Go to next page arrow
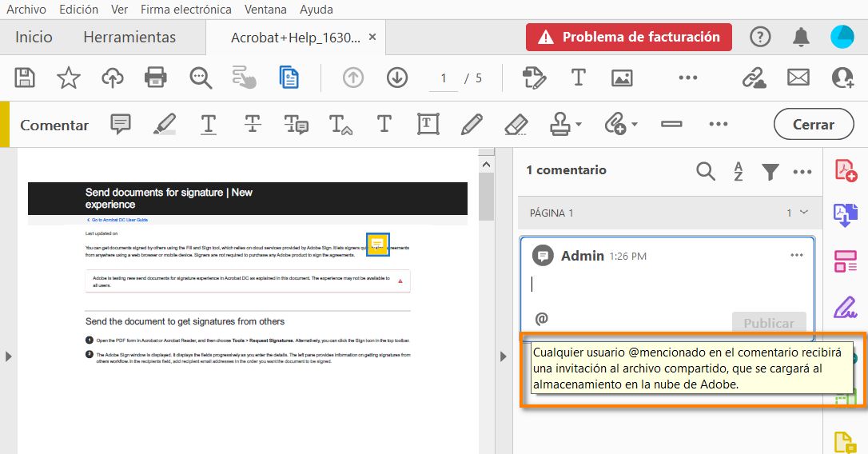Image resolution: width=868 pixels, height=454 pixels. (x=397, y=78)
